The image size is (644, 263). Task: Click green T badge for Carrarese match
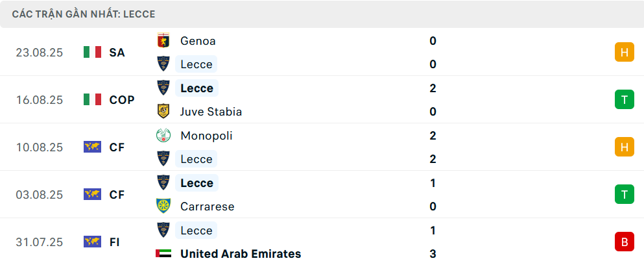pos(624,195)
